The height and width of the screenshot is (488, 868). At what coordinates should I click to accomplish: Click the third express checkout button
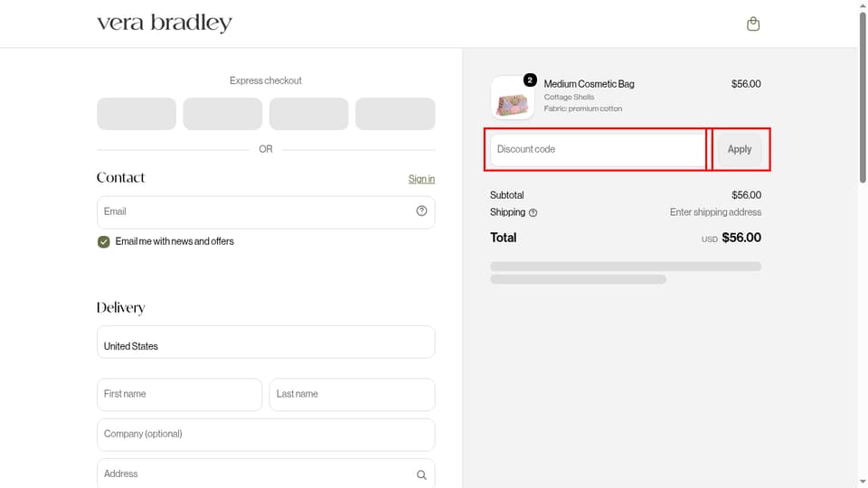[x=309, y=114]
